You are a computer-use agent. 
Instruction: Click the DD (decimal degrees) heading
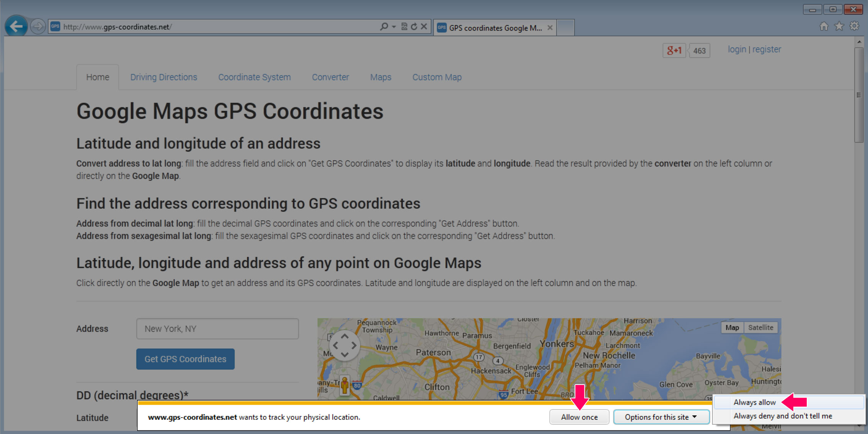(132, 395)
